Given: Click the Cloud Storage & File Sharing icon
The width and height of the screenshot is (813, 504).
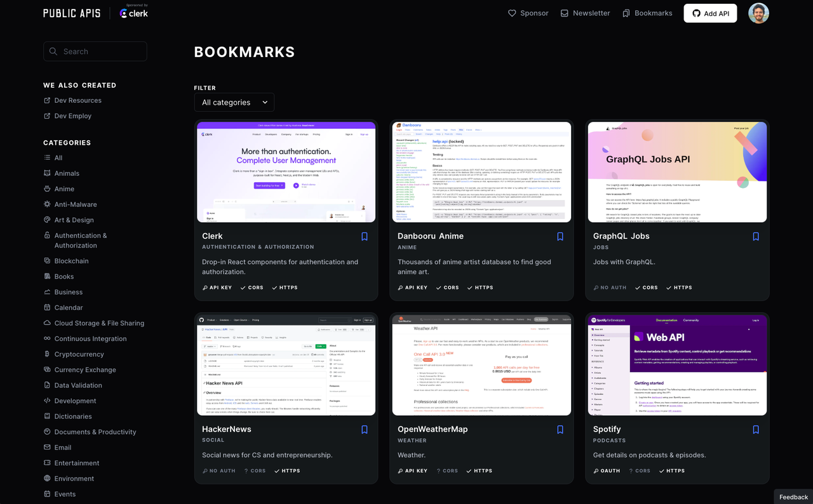Looking at the screenshot, I should click(x=47, y=323).
